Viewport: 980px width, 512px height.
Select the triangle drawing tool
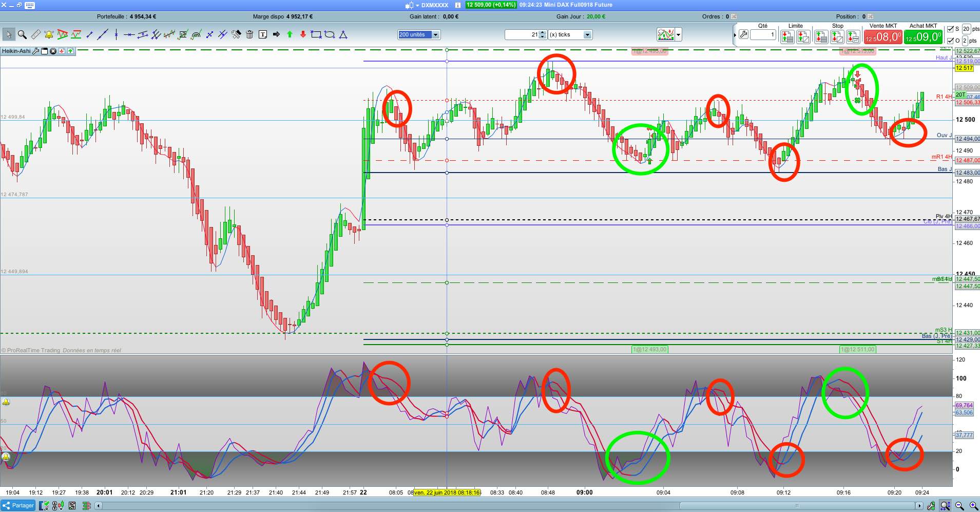point(343,34)
